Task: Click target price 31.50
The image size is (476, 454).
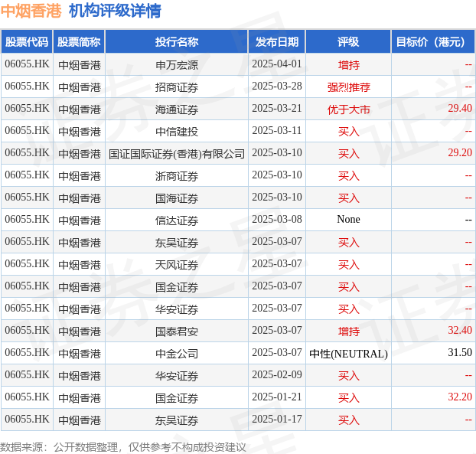Action: (460, 353)
